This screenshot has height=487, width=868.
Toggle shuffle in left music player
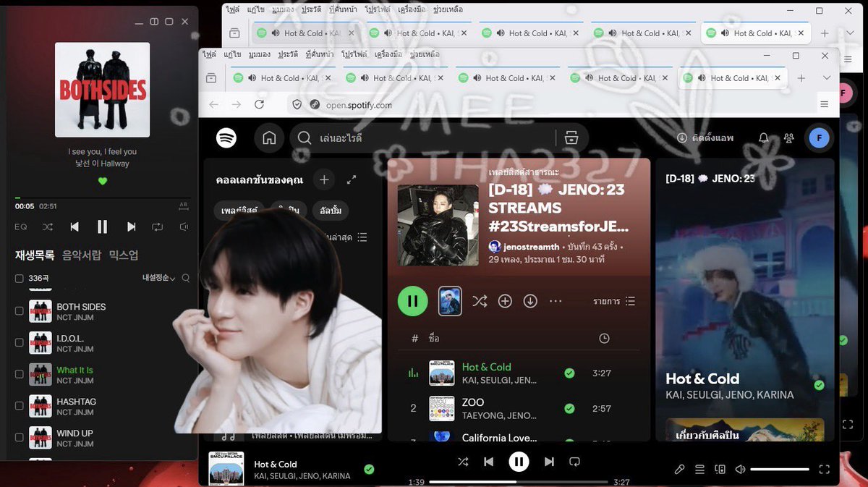(x=48, y=226)
